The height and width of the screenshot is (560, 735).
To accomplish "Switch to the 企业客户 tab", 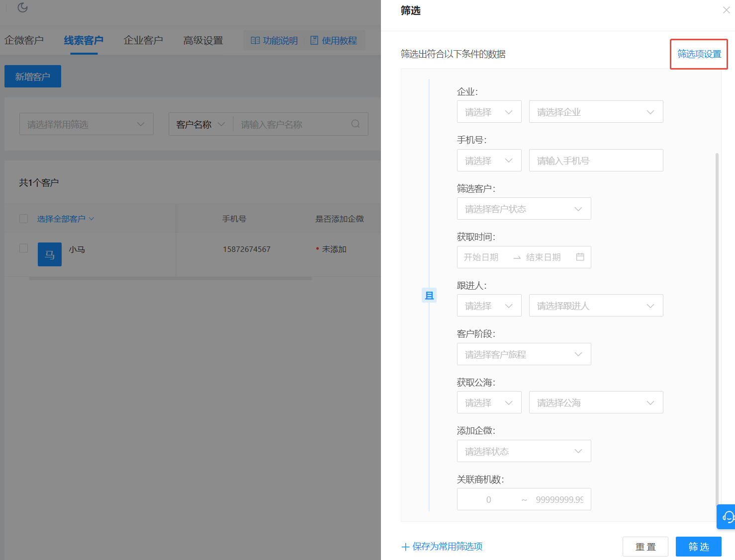I will tap(143, 40).
